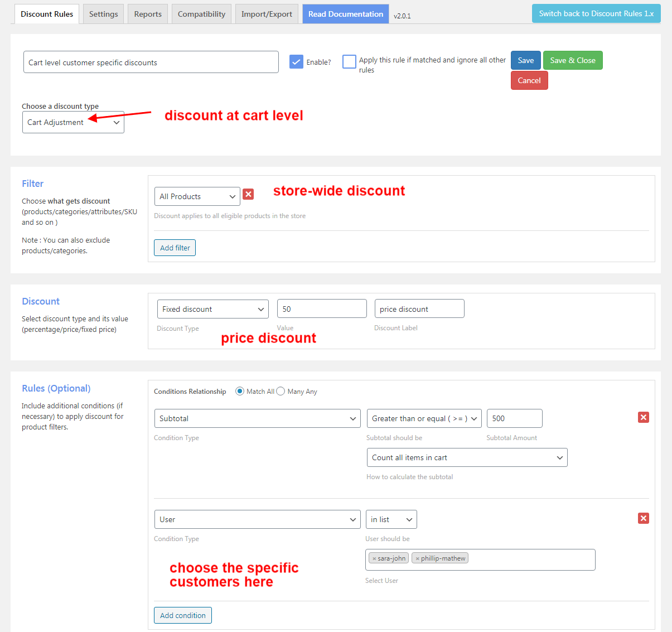Uncheck the Enable? checkbox
Image resolution: width=672 pixels, height=632 pixels.
point(296,61)
